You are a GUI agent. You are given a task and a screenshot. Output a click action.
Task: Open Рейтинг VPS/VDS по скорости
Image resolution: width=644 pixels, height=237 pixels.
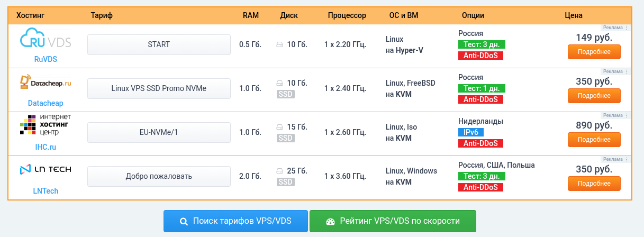click(x=393, y=221)
